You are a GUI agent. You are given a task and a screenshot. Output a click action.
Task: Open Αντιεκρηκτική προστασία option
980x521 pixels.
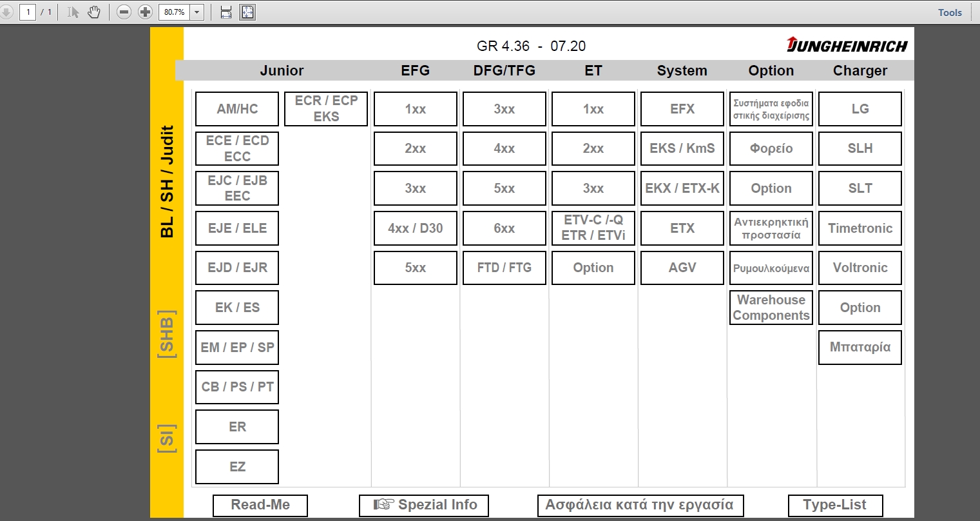tap(771, 228)
